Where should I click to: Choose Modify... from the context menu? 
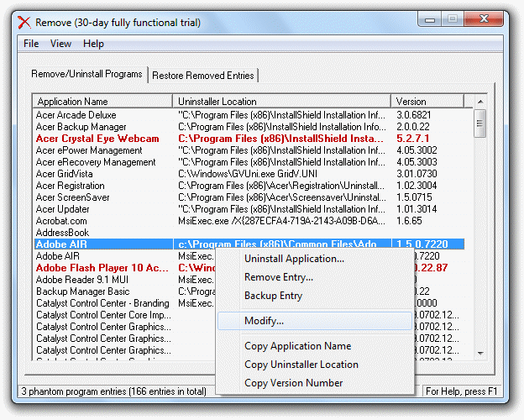click(x=264, y=321)
